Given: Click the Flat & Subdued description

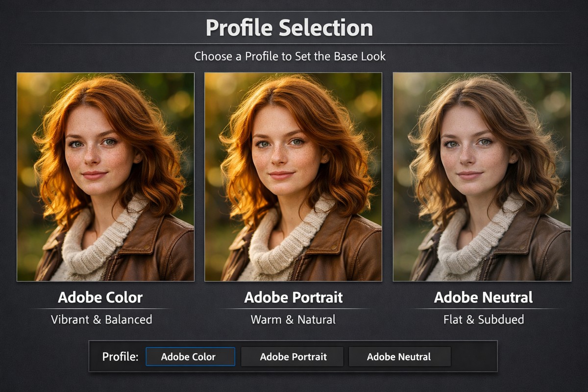Looking at the screenshot, I should (484, 319).
